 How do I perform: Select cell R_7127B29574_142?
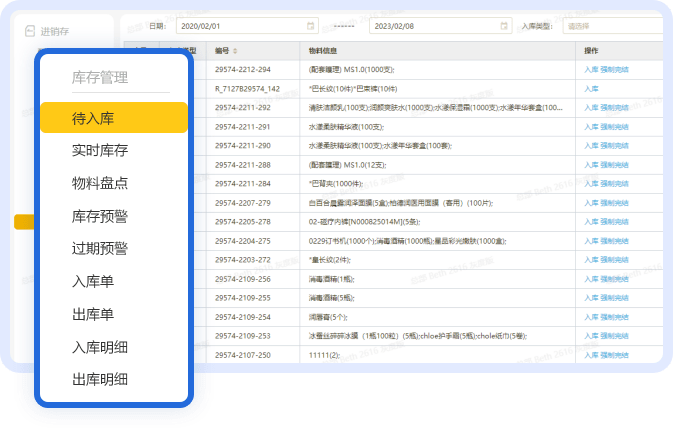click(247, 89)
